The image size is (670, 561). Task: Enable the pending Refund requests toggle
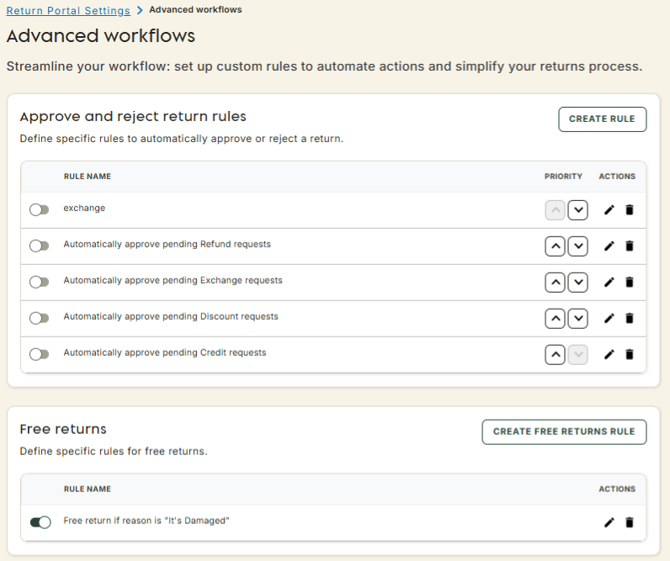[x=39, y=246]
